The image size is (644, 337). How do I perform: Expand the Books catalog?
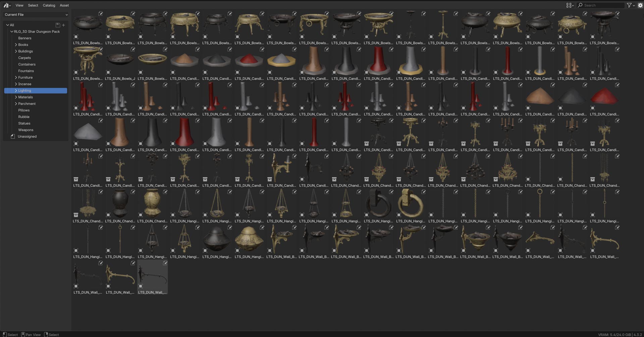(x=16, y=45)
